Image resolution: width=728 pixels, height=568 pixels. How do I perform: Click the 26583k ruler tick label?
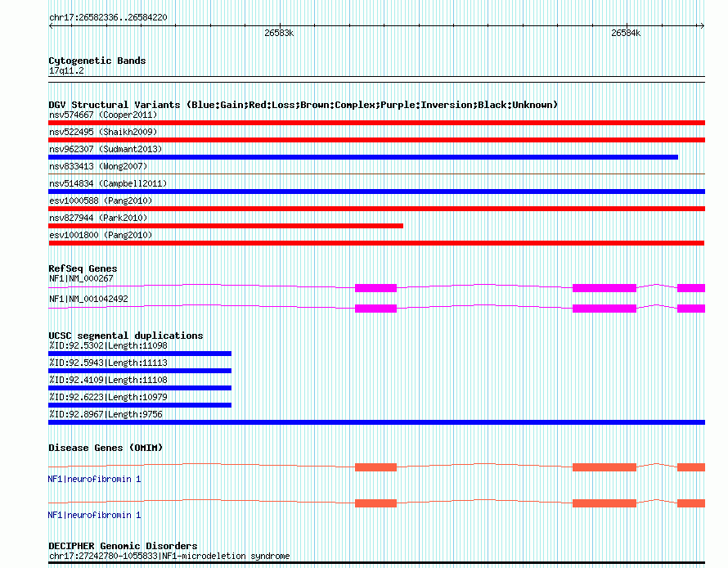coord(279,33)
